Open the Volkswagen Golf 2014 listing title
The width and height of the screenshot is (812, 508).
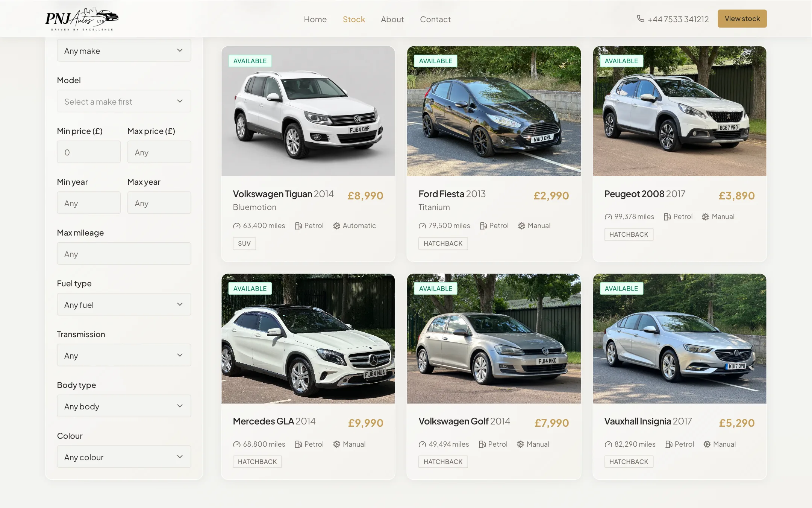pos(464,421)
